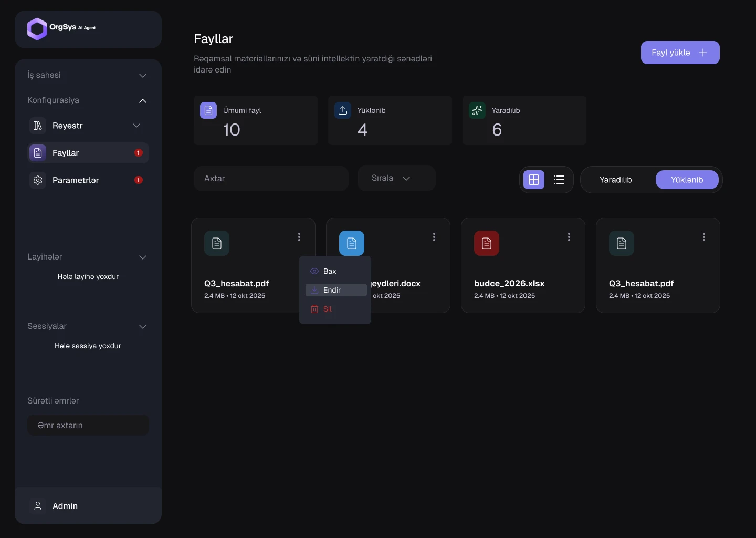Collapse the Konfiqurasiya section
Image resolution: width=756 pixels, height=538 pixels.
tap(143, 101)
